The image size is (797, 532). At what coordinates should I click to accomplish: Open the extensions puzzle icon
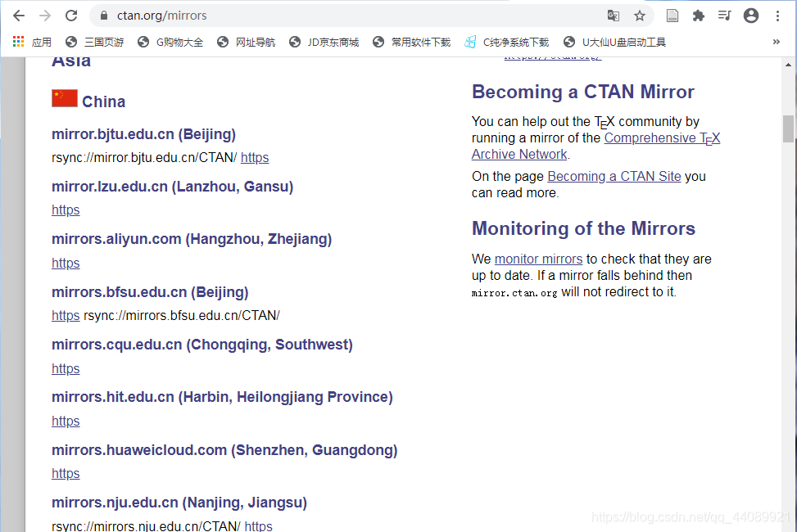point(699,16)
